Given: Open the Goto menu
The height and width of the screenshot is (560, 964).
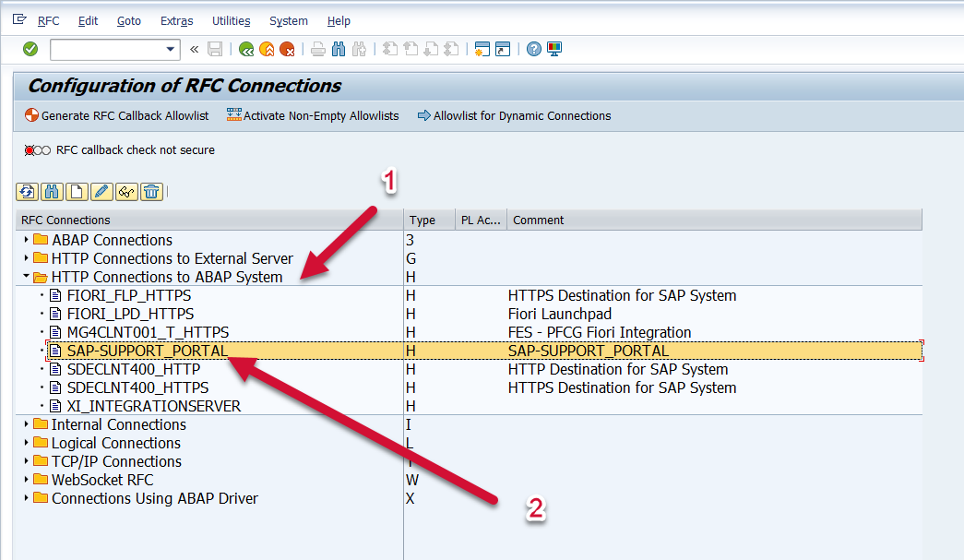Looking at the screenshot, I should point(129,20).
